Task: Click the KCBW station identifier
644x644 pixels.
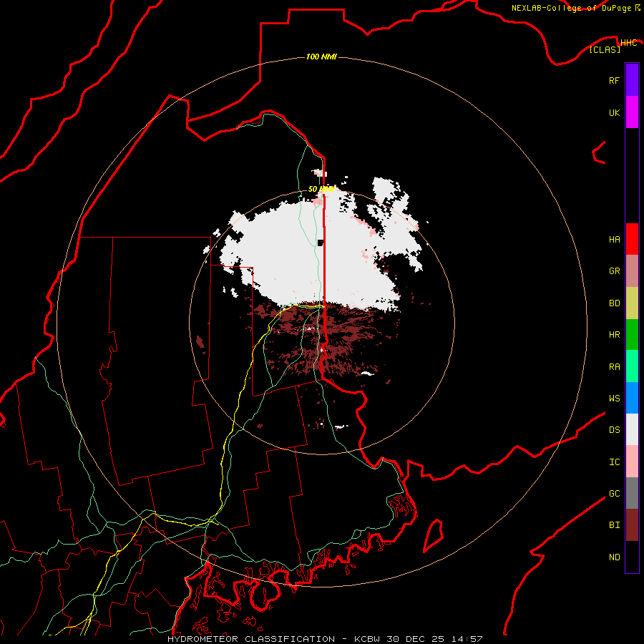Action: [x=367, y=639]
